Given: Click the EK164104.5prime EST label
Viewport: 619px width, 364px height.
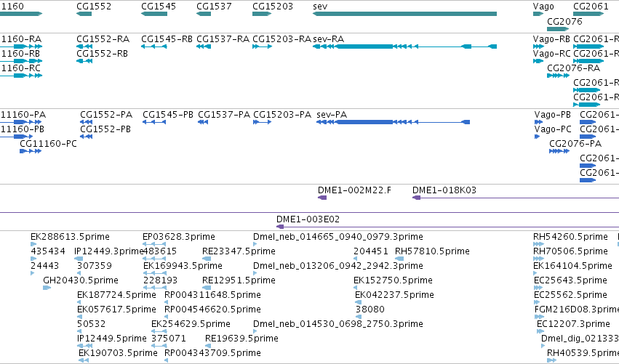Looking at the screenshot, I should 572,266.
